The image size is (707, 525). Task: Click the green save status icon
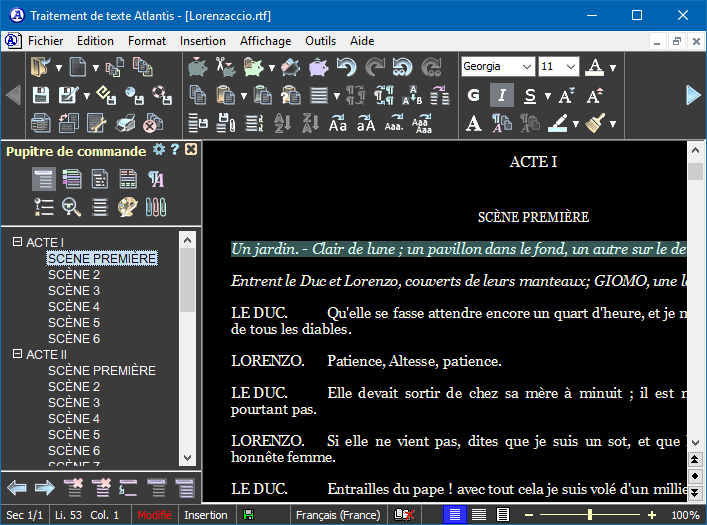[x=248, y=515]
